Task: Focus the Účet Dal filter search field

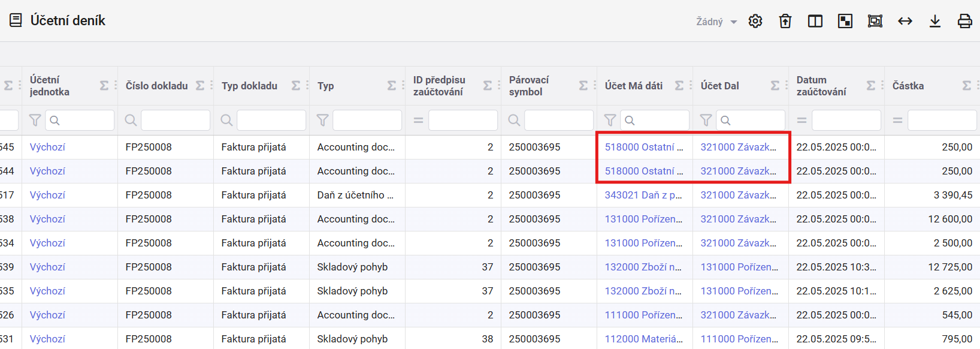Action: click(x=751, y=121)
